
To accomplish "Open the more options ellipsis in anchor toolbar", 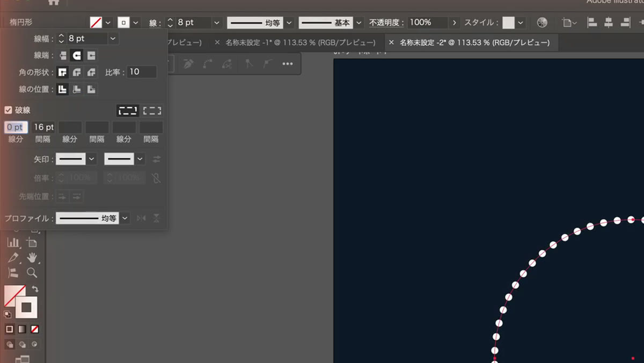I will [x=288, y=64].
